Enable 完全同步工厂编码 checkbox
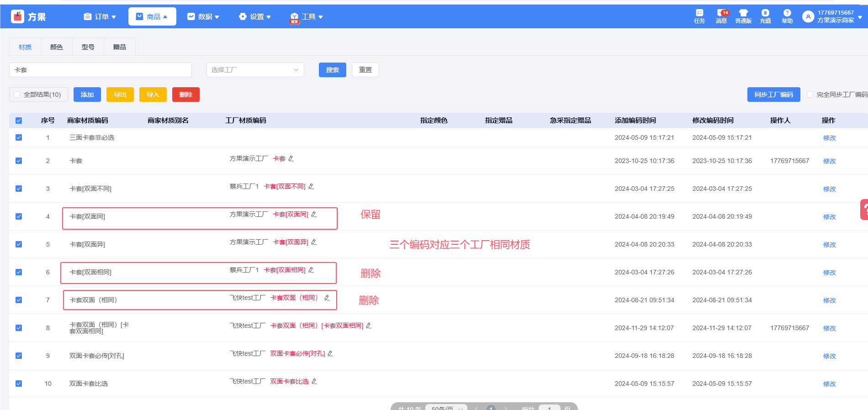The height and width of the screenshot is (410, 868). pos(810,95)
